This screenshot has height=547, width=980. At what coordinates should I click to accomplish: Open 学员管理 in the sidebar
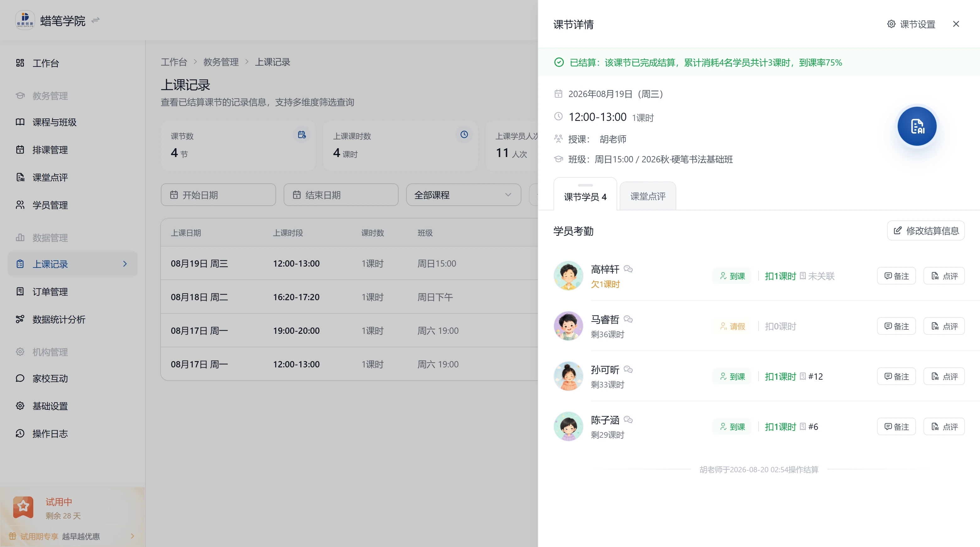pyautogui.click(x=72, y=205)
